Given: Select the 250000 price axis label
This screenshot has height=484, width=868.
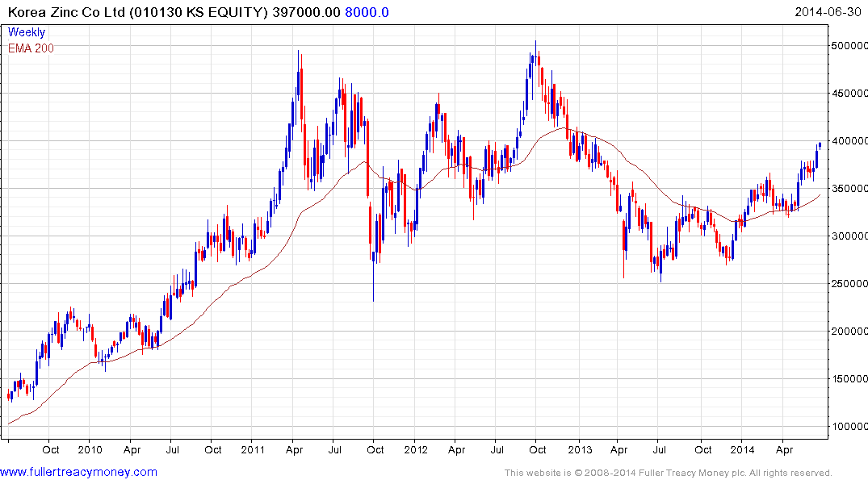Looking at the screenshot, I should (849, 283).
